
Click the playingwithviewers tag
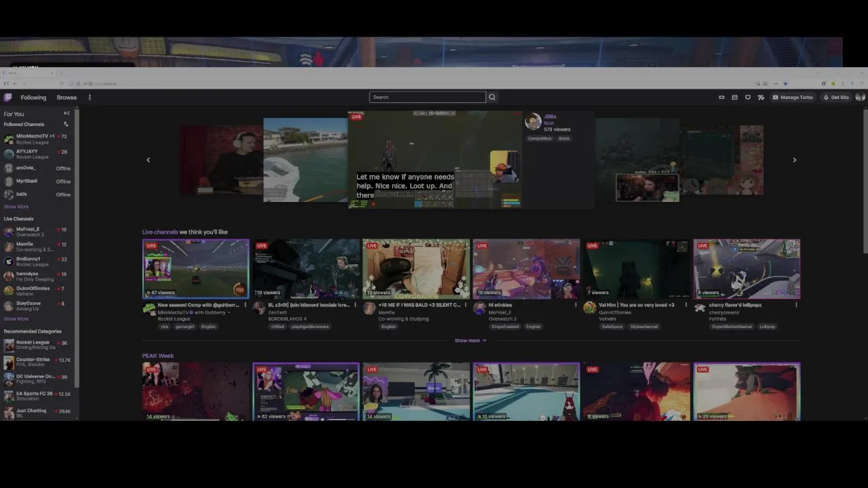coord(310,327)
